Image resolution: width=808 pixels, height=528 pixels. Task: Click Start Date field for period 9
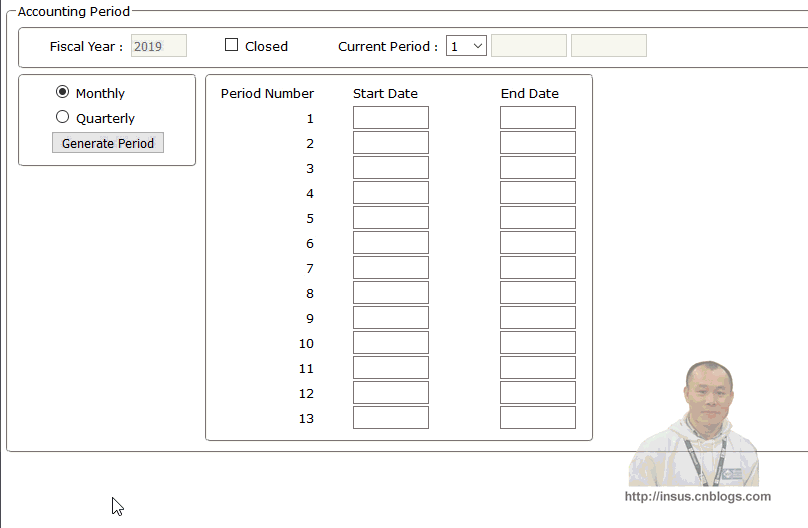click(390, 318)
